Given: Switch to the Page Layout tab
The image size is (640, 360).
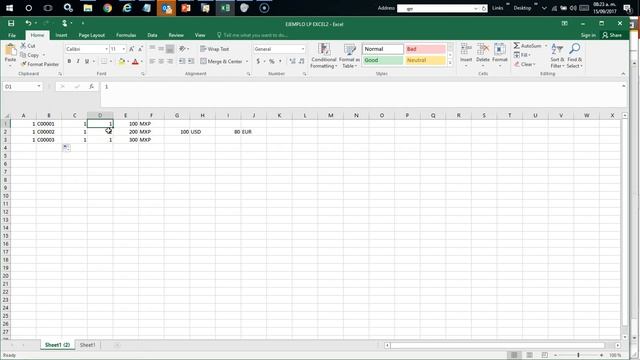Looking at the screenshot, I should 91,36.
